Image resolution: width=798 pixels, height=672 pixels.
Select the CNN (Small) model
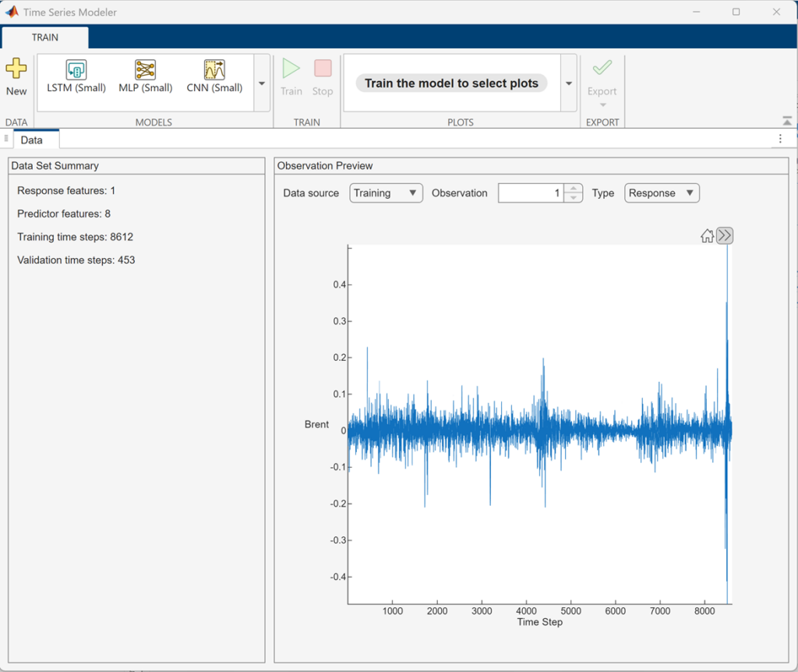pyautogui.click(x=214, y=76)
